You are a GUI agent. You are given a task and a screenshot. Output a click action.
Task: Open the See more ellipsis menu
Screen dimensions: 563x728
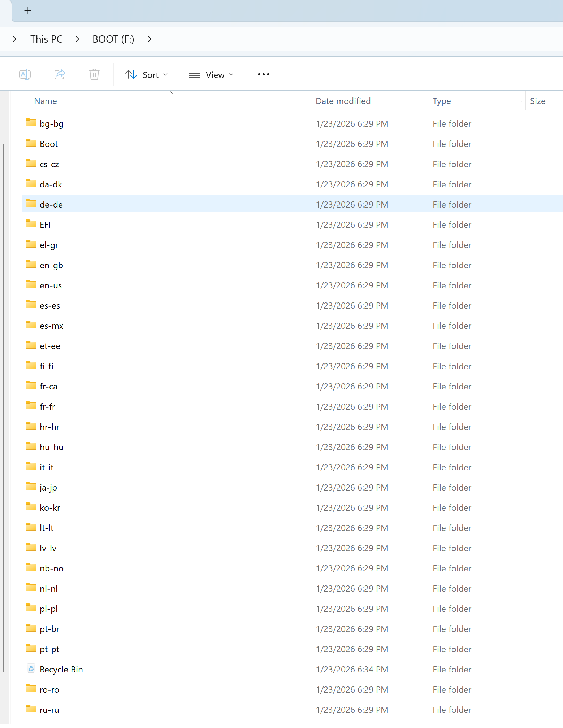(263, 74)
